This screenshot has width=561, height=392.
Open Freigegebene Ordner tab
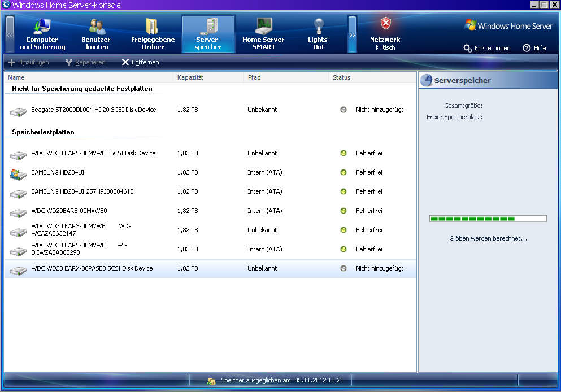point(153,34)
